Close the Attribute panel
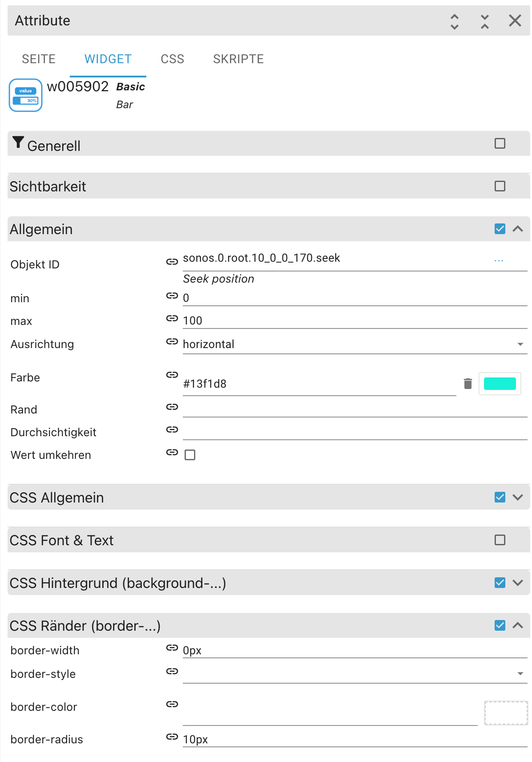 [x=515, y=21]
